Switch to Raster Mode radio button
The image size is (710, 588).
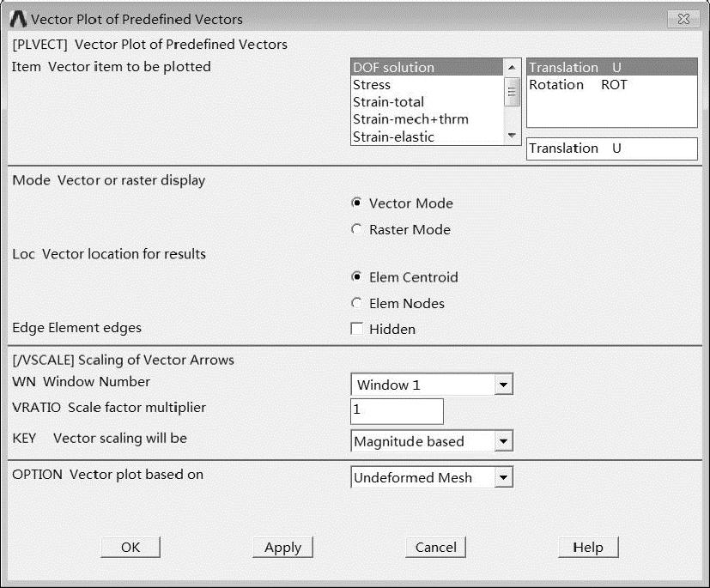[x=357, y=229]
